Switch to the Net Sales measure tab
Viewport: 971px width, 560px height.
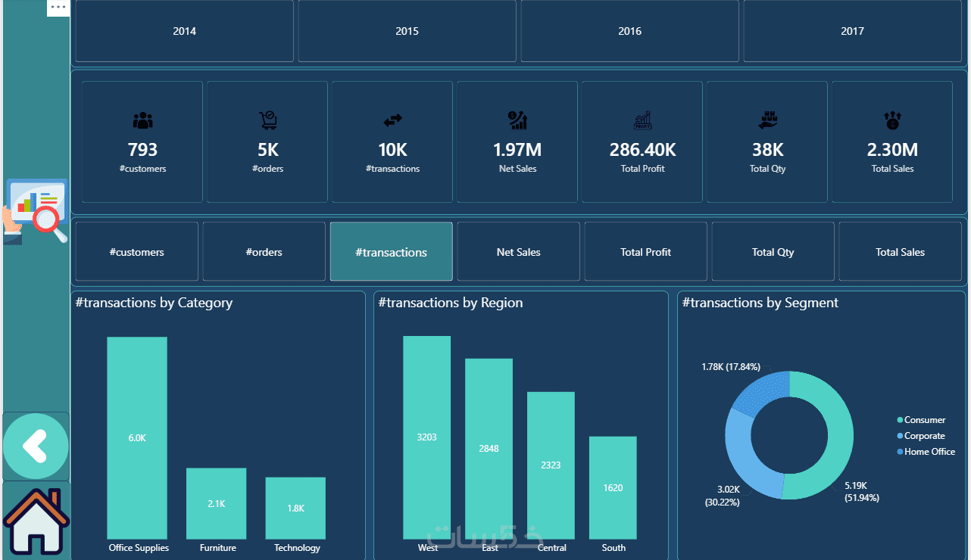tap(518, 252)
